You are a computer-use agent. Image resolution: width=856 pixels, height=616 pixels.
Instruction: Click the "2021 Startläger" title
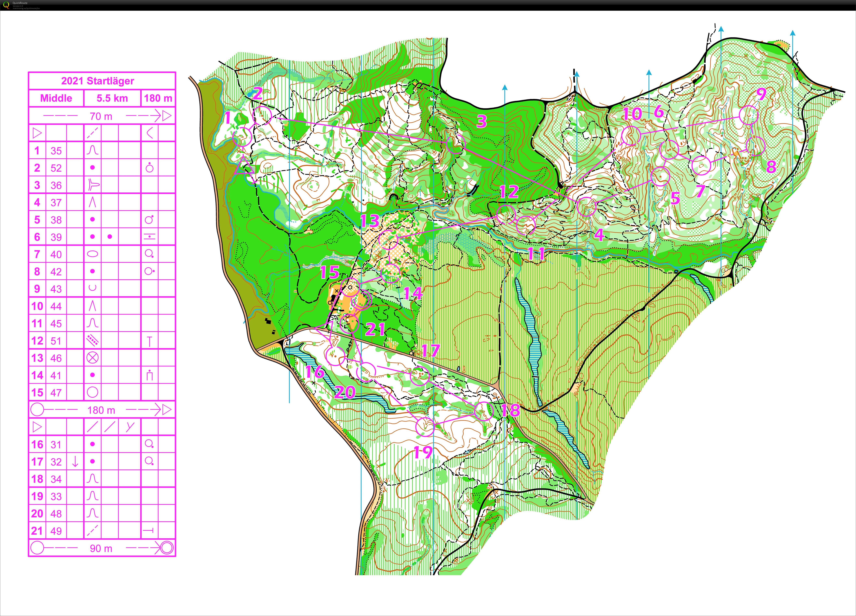tap(98, 81)
